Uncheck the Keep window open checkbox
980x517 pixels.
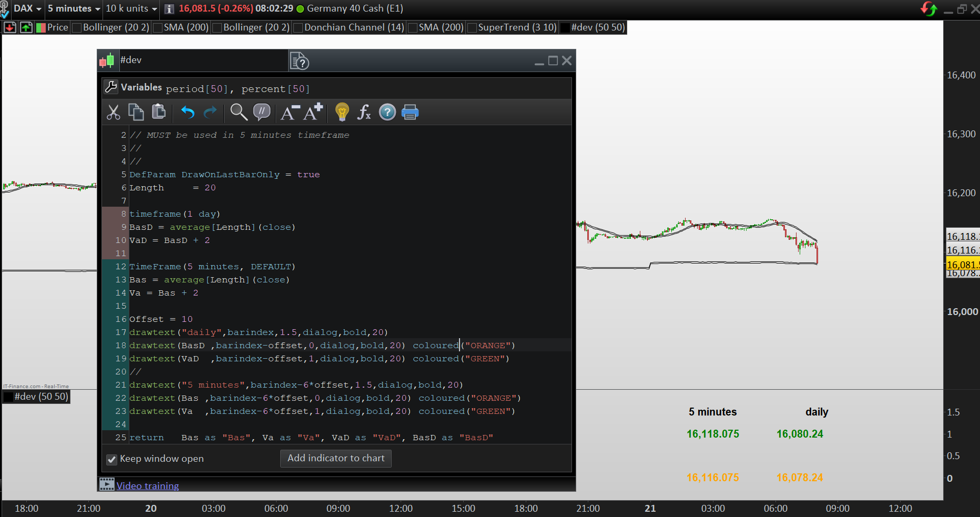[x=111, y=459]
